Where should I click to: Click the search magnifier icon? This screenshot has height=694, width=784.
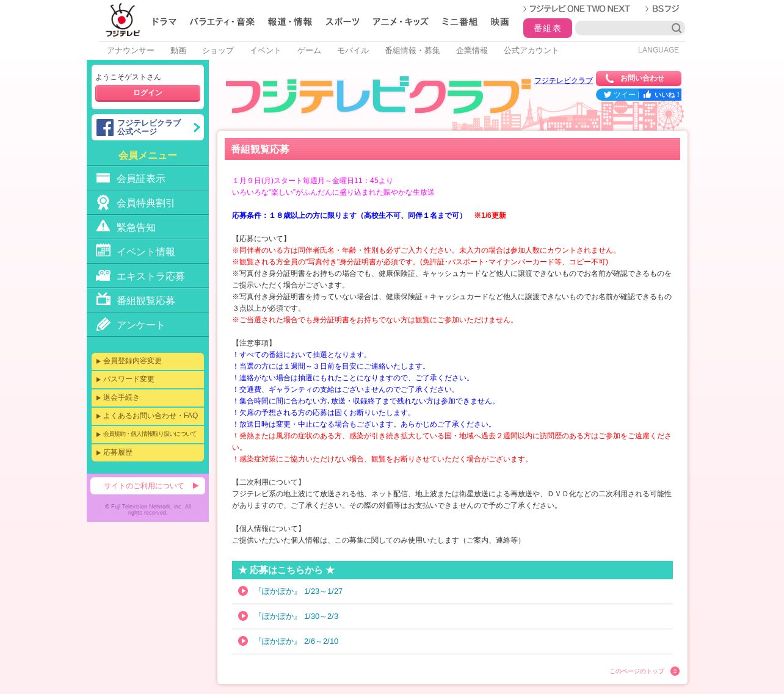point(677,28)
